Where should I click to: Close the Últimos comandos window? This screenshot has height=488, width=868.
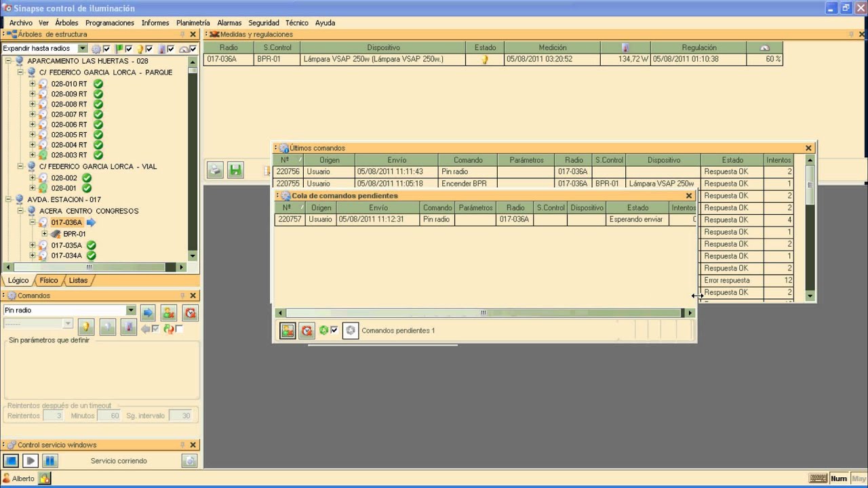tap(808, 148)
